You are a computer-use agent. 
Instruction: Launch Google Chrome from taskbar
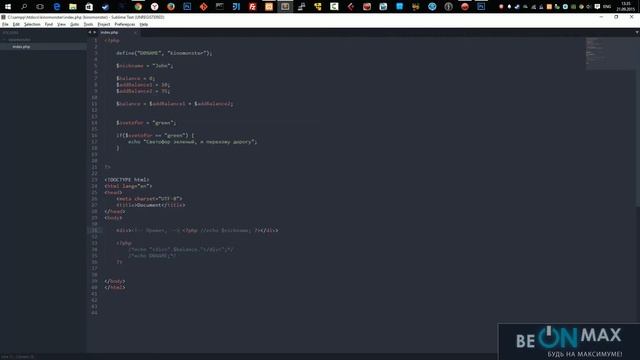tap(138, 7)
